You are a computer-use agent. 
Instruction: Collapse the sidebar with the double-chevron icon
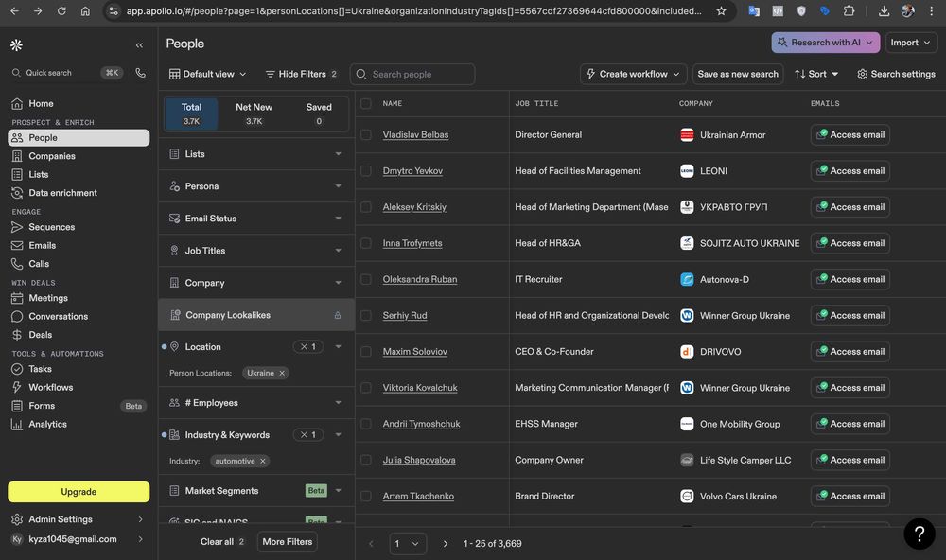click(x=139, y=45)
